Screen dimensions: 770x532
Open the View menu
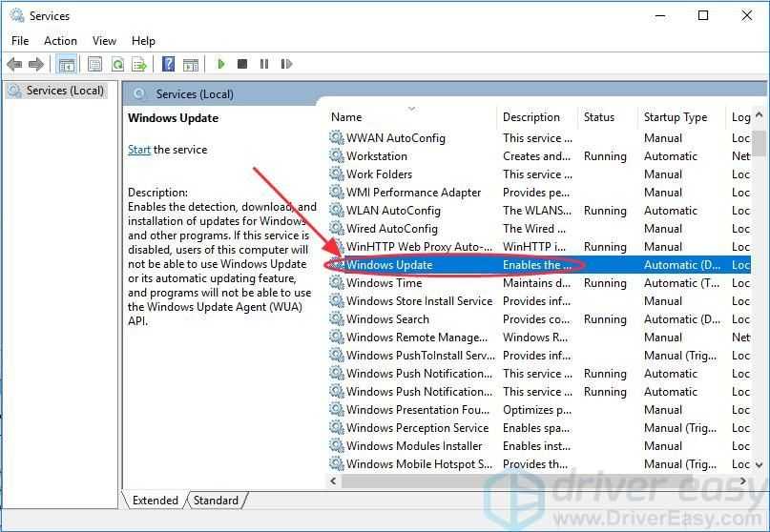coord(104,41)
